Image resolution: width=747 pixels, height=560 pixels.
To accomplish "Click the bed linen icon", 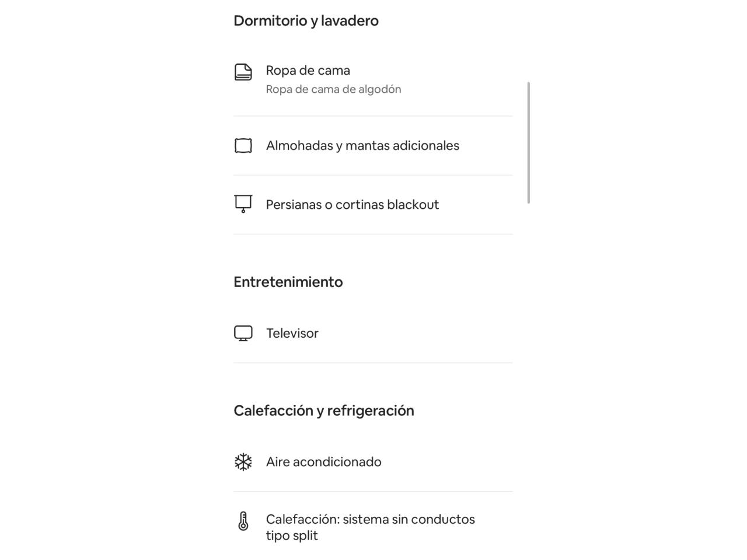I will (243, 72).
